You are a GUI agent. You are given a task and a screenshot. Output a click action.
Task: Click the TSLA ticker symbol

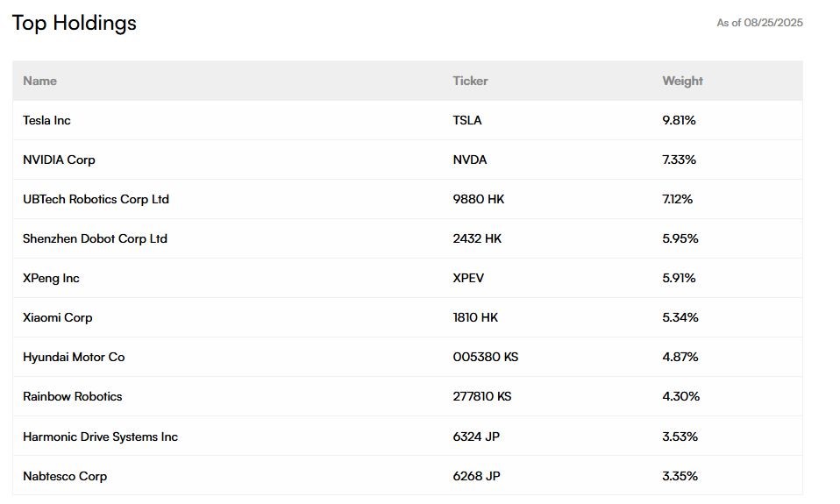(466, 120)
